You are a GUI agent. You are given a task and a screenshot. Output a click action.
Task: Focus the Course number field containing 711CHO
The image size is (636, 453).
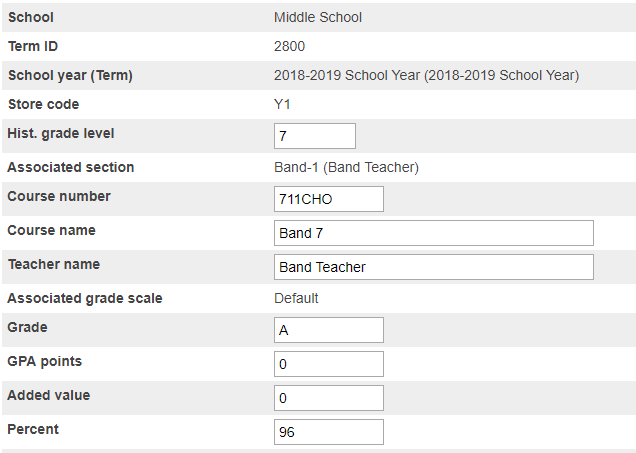(x=328, y=199)
